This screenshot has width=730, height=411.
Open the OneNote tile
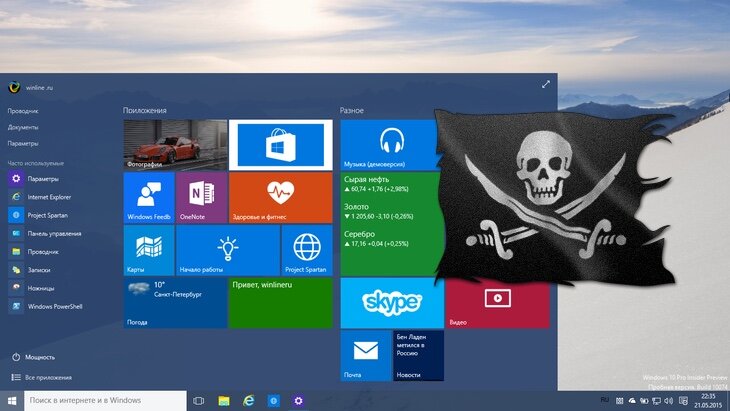pyautogui.click(x=202, y=197)
